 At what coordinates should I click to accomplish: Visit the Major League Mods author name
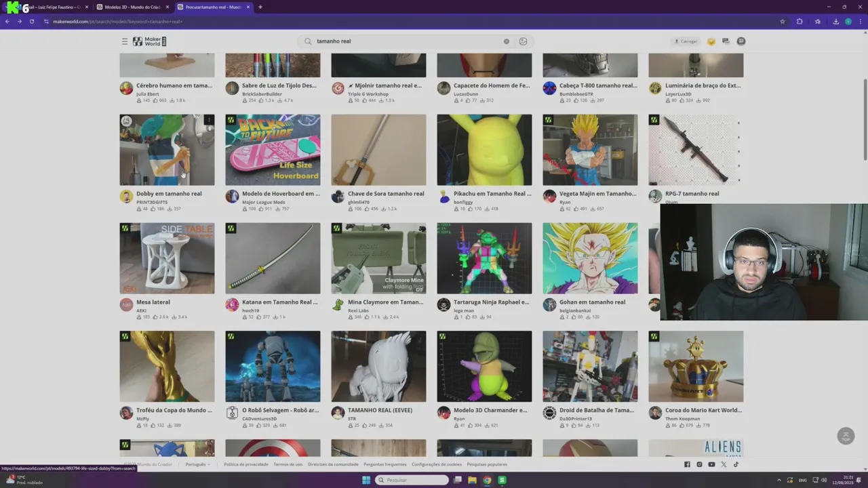coord(263,202)
